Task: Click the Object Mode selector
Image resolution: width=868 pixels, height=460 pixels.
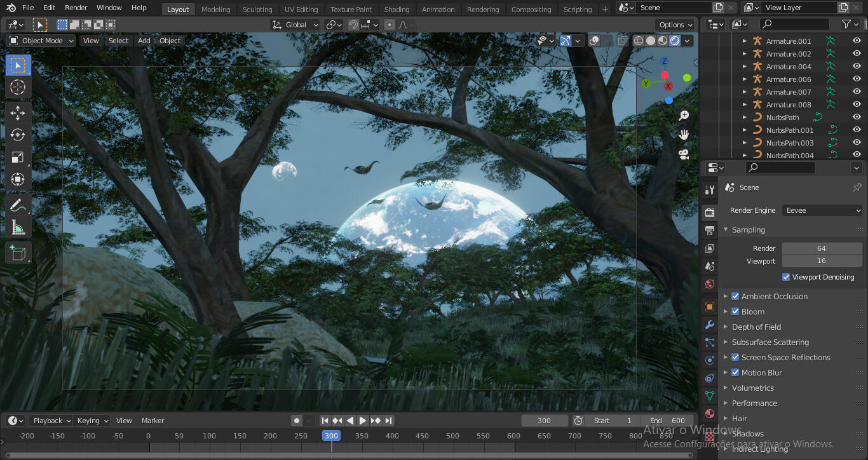Action: 40,40
